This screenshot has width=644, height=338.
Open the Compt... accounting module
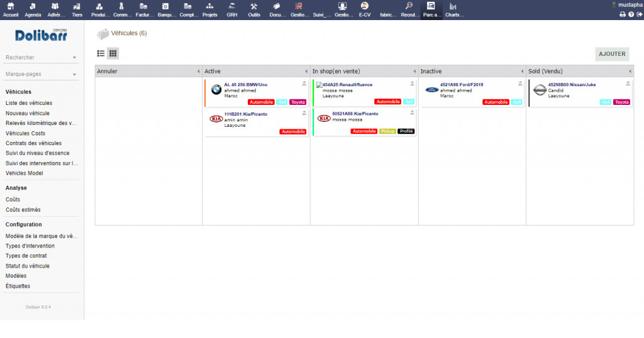click(x=188, y=10)
